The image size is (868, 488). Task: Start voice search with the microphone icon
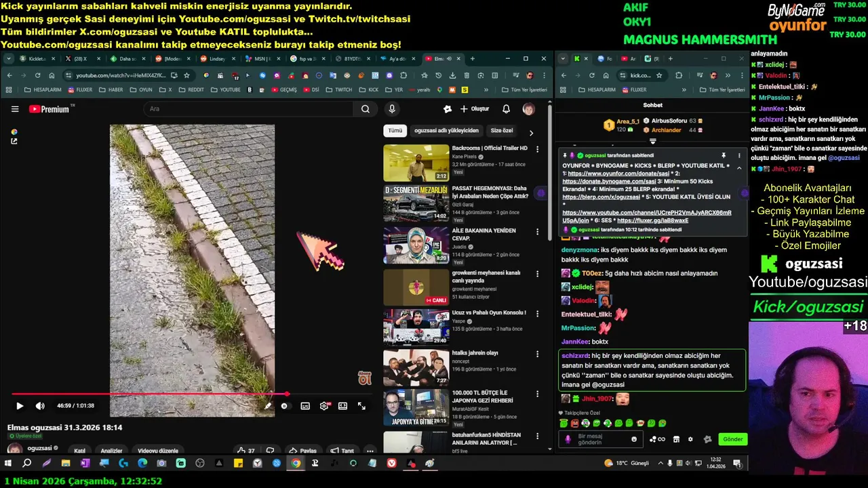[x=392, y=109]
